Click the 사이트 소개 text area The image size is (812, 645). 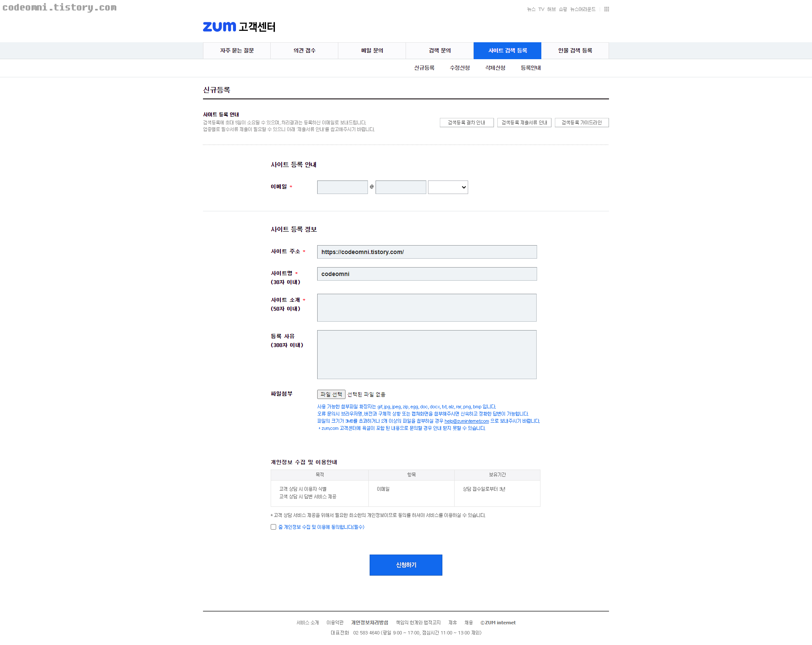[x=427, y=308]
